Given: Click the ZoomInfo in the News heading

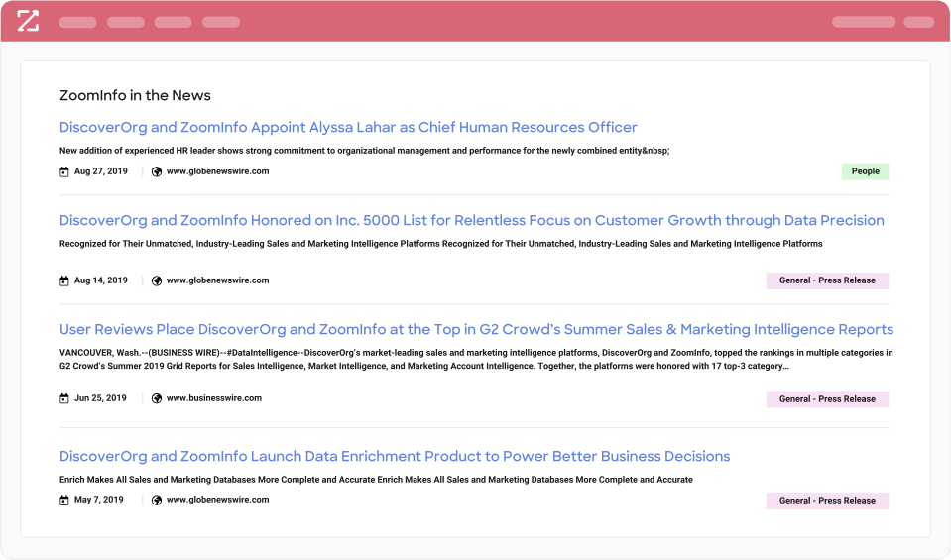Looking at the screenshot, I should pos(135,95).
